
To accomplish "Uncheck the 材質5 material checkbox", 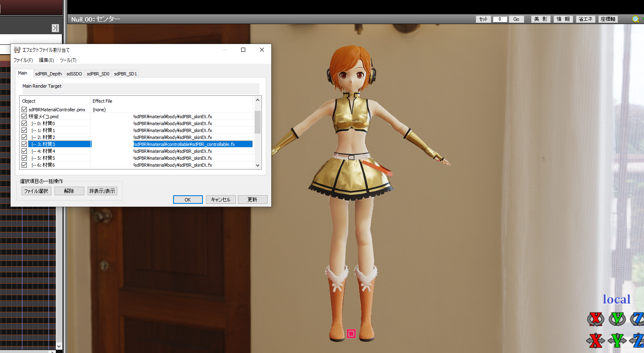I will click(24, 158).
